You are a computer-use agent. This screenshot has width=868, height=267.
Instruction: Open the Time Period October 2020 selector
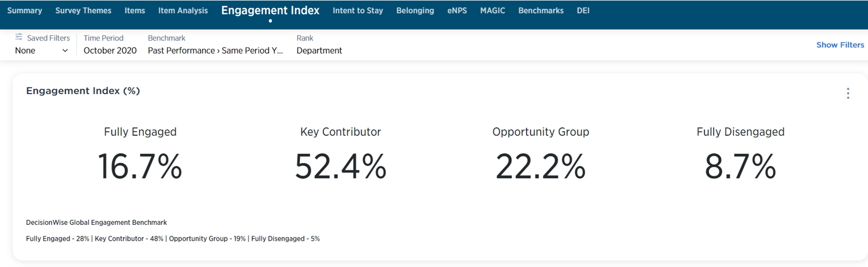110,51
